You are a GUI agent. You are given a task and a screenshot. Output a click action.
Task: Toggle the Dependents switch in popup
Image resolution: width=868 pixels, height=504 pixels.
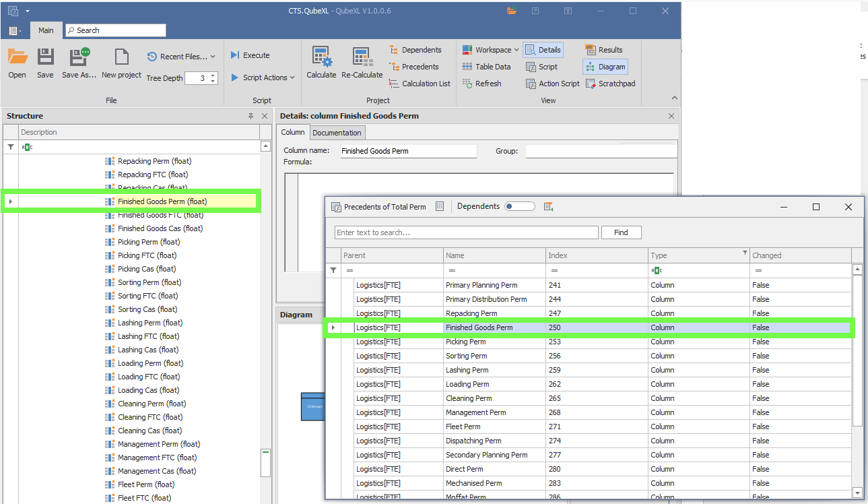(x=519, y=207)
